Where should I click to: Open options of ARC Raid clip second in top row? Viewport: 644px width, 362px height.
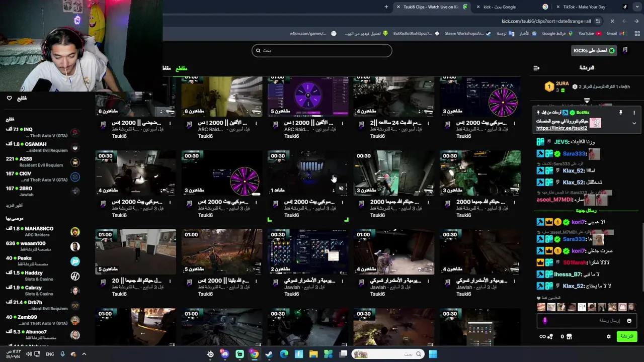tap(256, 123)
